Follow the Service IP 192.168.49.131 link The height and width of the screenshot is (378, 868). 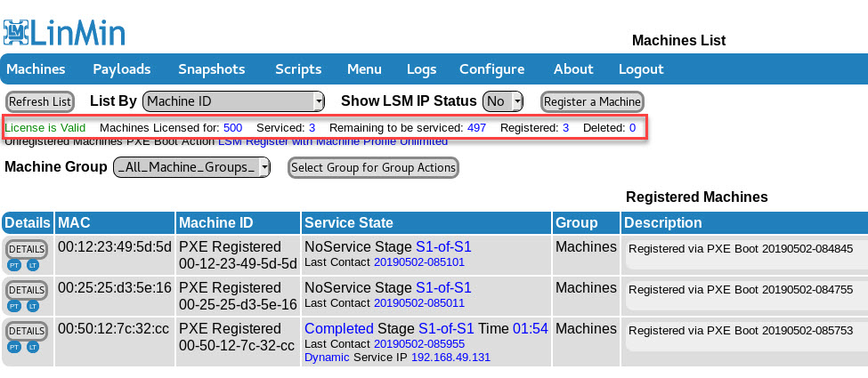click(437, 357)
